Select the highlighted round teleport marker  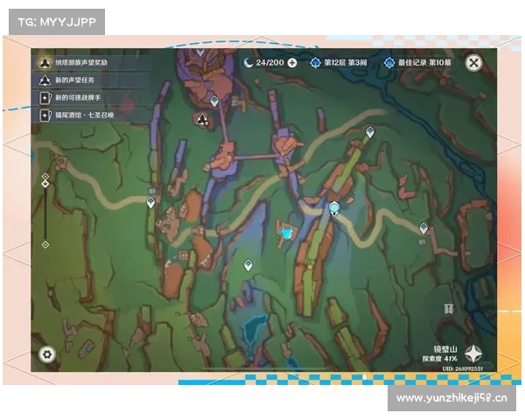tap(334, 209)
